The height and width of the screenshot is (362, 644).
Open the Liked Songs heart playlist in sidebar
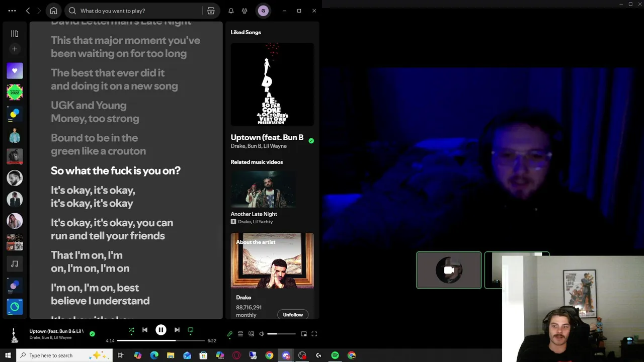pyautogui.click(x=15, y=71)
